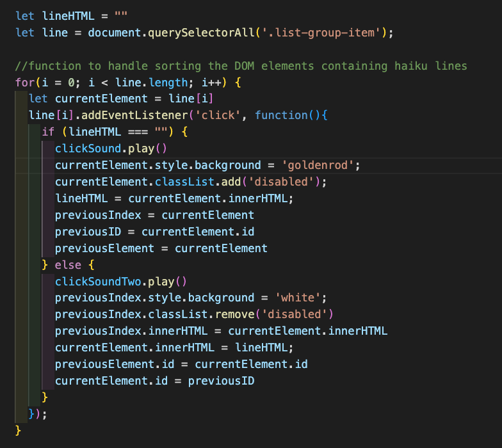The height and width of the screenshot is (448, 502).
Task: Click 'classList.add' call
Action: [x=198, y=182]
